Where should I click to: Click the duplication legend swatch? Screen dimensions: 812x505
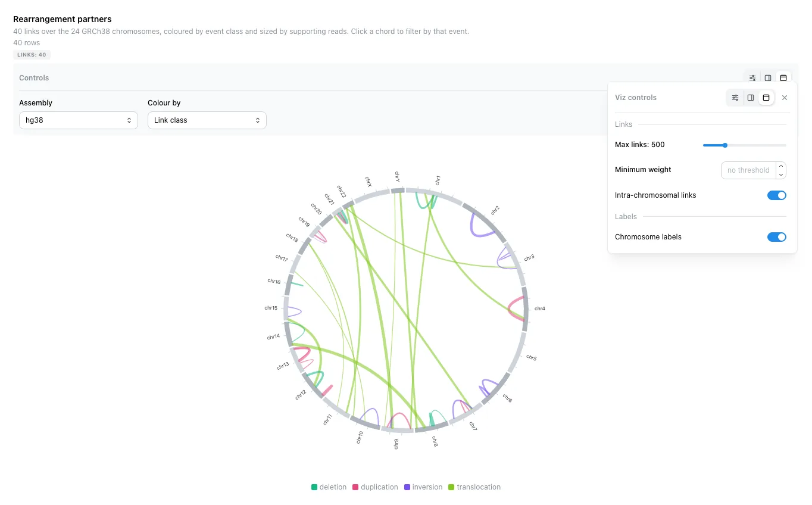[355, 487]
